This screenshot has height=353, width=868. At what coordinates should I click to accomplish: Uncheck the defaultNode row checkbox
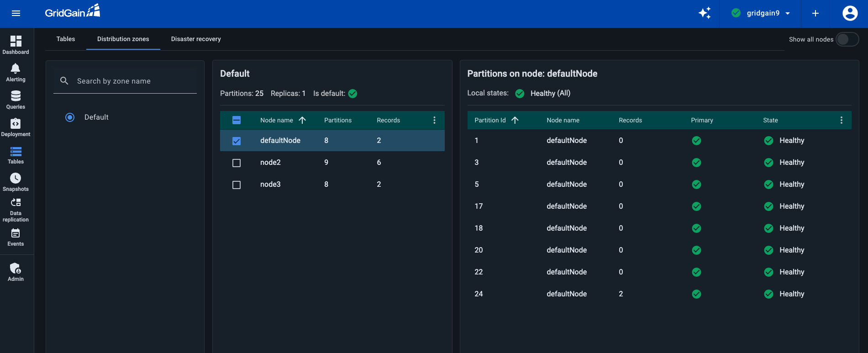[x=237, y=141]
